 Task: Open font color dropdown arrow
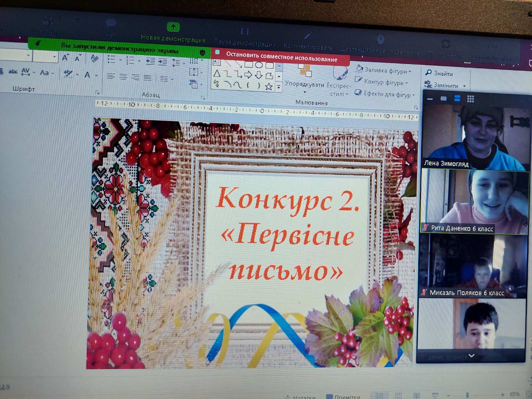pyautogui.click(x=96, y=75)
